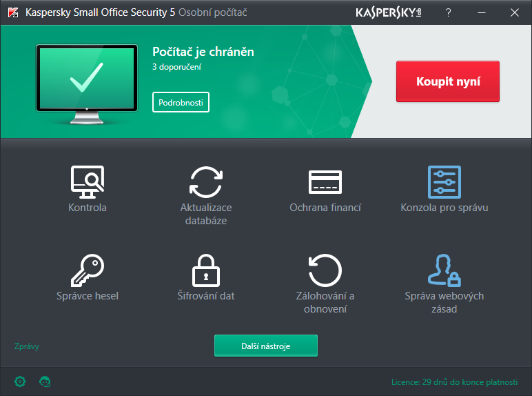Image resolution: width=532 pixels, height=396 pixels.
Task: Open Šifrování dat padlock icon
Action: (206, 270)
